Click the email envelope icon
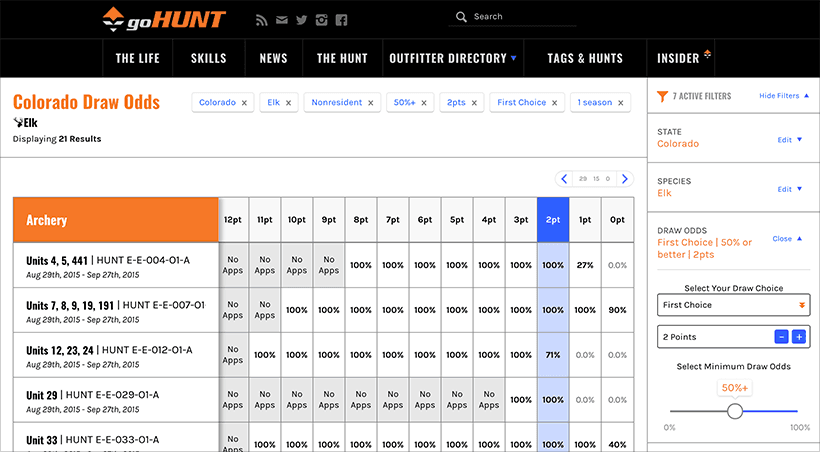Viewport: 820px width, 452px height. (282, 20)
